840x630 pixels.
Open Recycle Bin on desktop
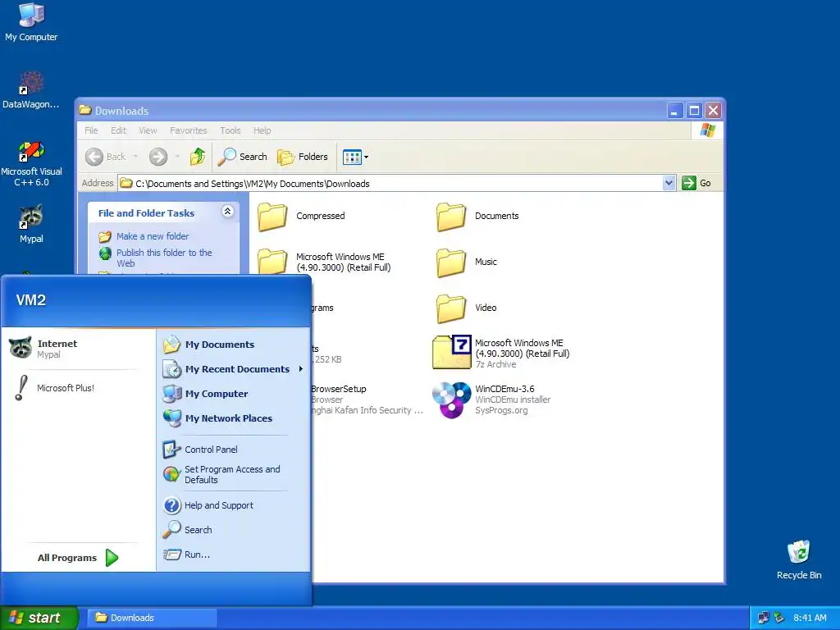point(799,559)
